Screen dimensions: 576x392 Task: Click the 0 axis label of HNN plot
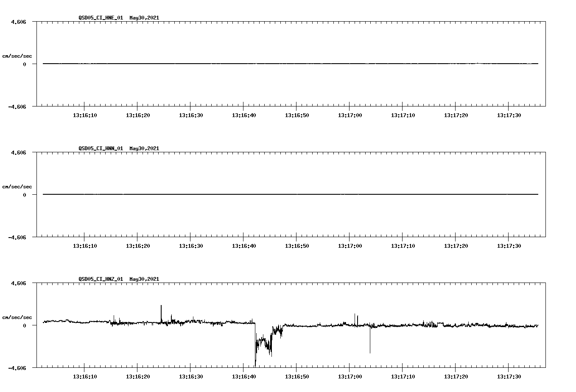(x=25, y=195)
